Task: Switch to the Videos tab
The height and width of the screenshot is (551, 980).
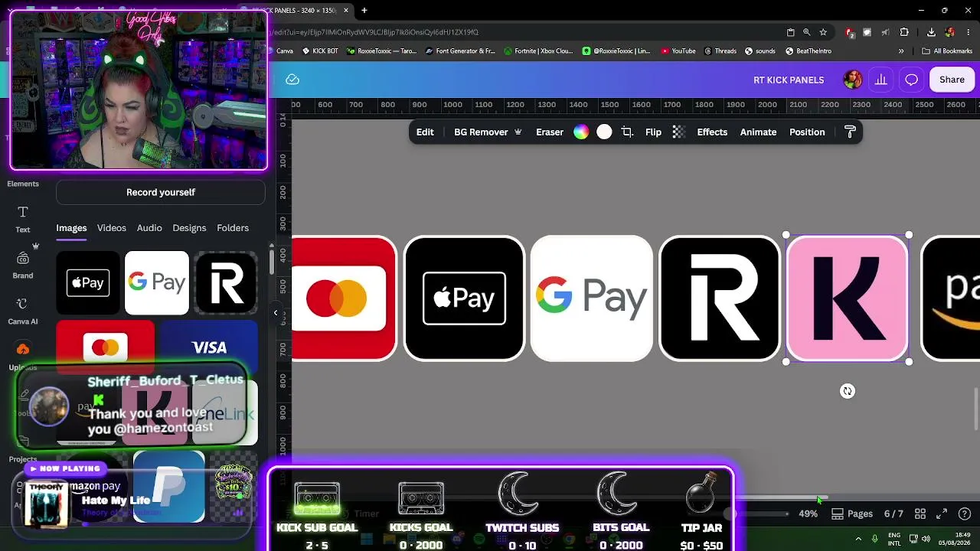Action: click(x=111, y=228)
